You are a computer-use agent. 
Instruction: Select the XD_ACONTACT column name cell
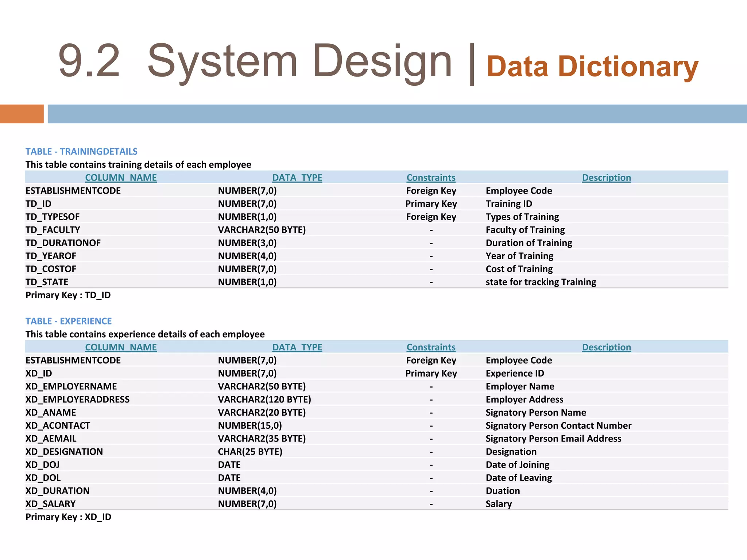[58, 426]
